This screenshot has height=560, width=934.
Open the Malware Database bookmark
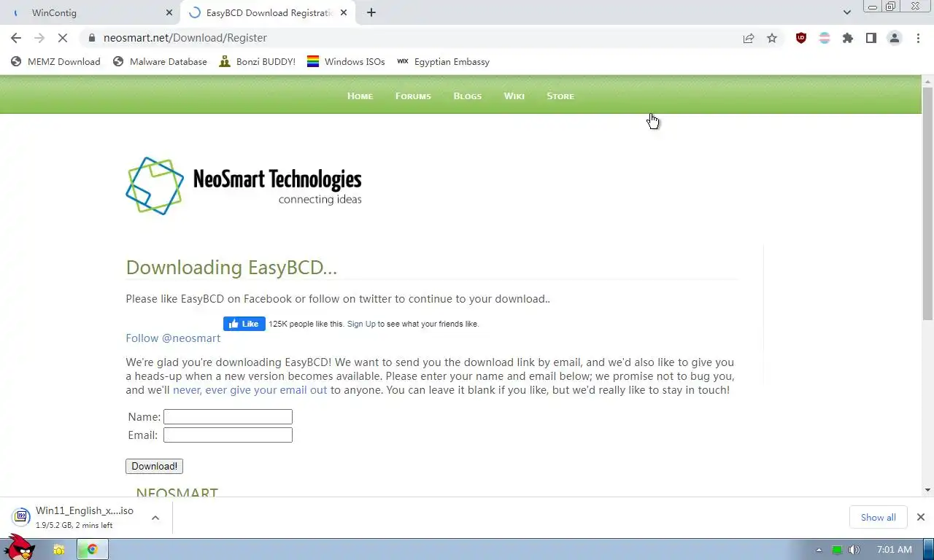(x=160, y=62)
